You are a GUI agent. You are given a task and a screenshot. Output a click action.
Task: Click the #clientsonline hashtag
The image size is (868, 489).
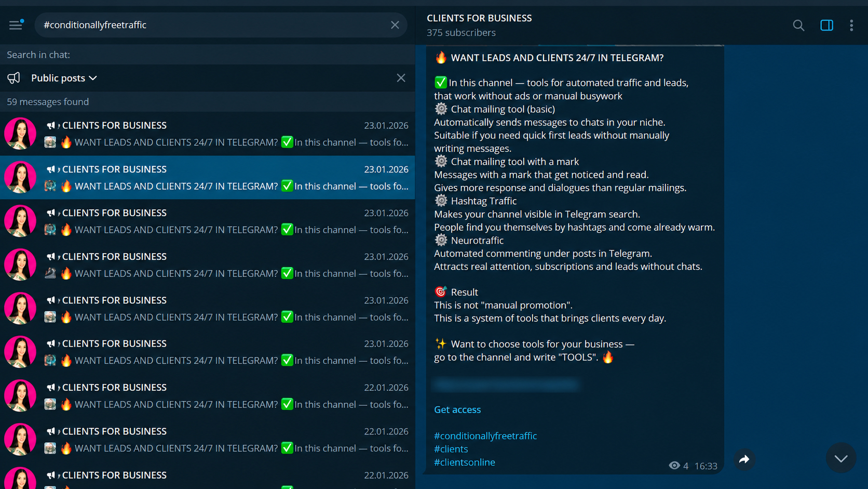(465, 462)
